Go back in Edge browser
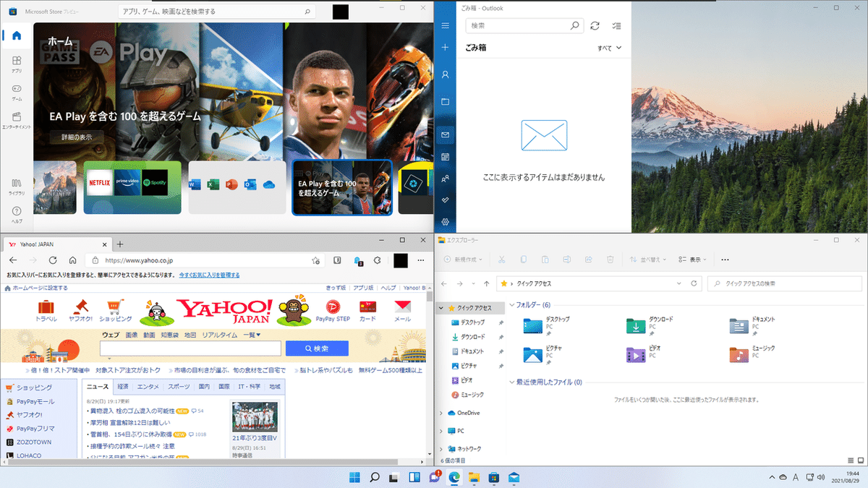 tap(13, 260)
